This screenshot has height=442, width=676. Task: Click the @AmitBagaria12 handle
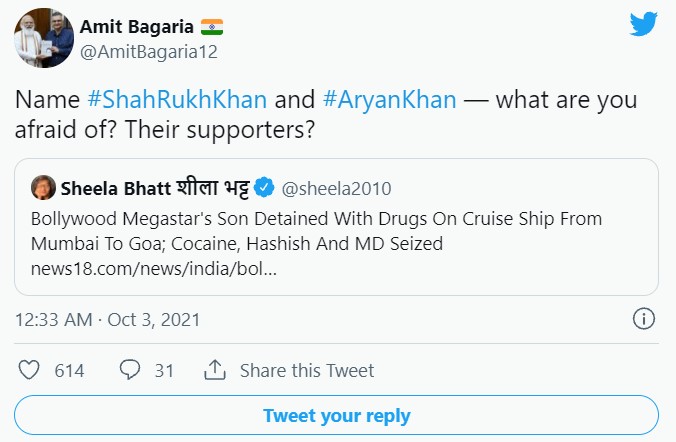pyautogui.click(x=149, y=51)
